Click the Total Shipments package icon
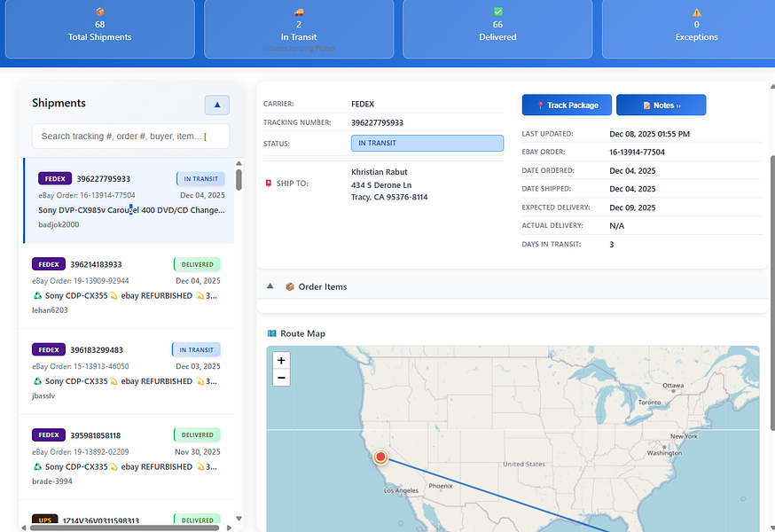 (100, 12)
